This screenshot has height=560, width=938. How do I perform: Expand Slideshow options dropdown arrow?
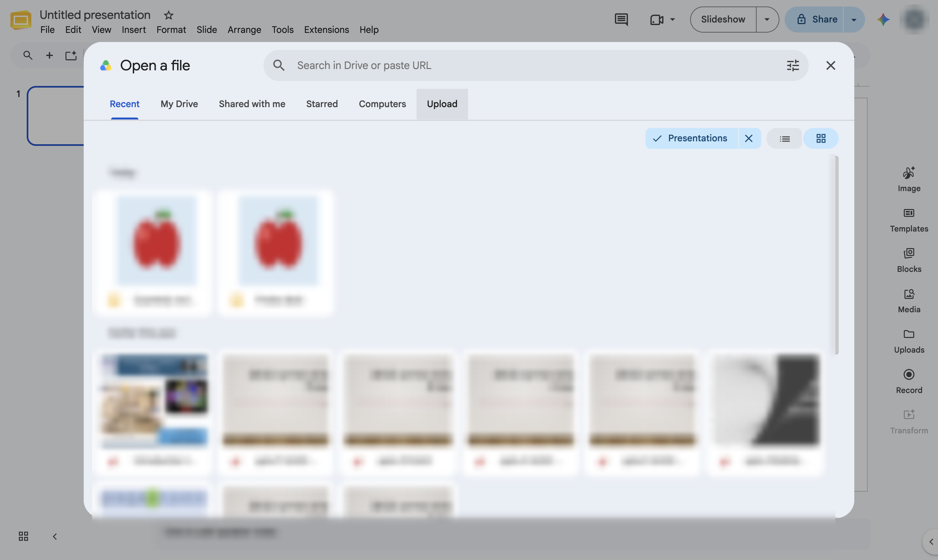[767, 19]
